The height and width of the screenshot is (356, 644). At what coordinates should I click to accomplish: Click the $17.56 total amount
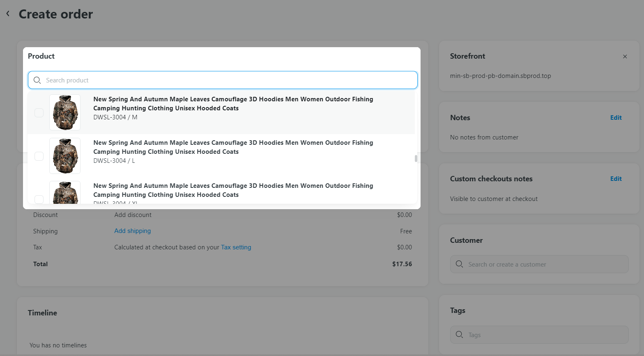pyautogui.click(x=402, y=264)
